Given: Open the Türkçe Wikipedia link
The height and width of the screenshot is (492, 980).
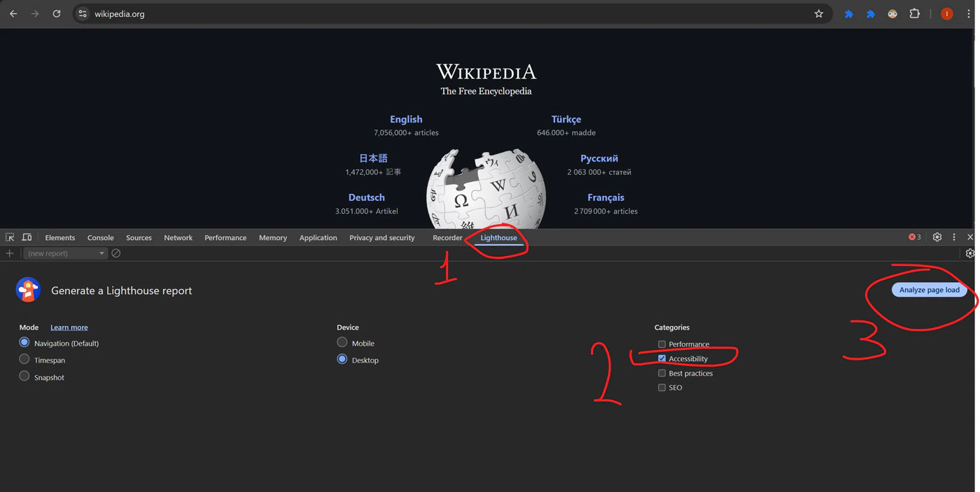Looking at the screenshot, I should click(566, 120).
